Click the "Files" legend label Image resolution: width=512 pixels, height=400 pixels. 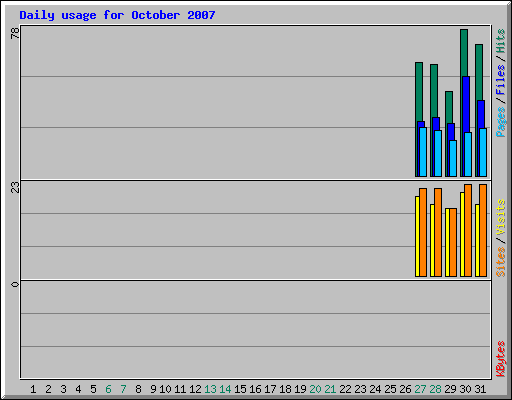500,79
